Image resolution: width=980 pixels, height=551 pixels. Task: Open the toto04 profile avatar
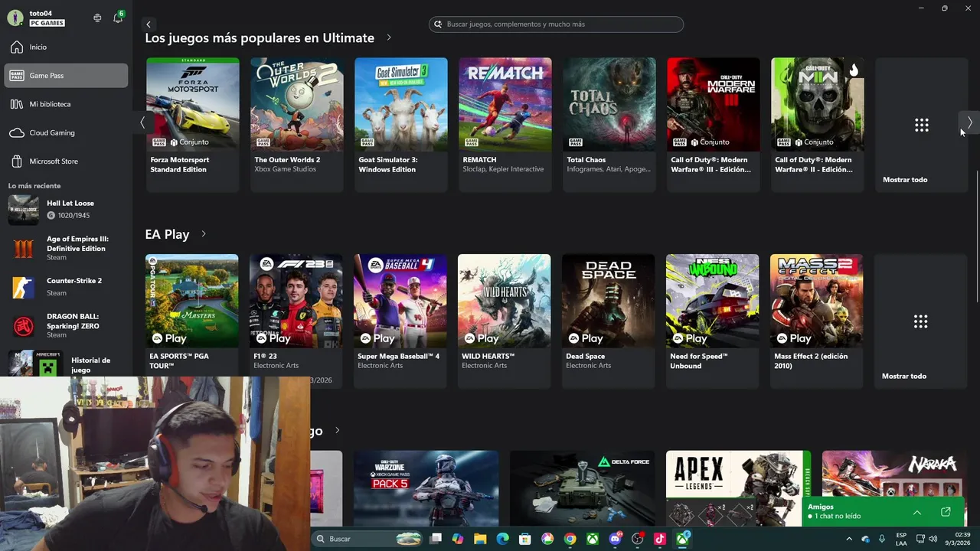tap(15, 18)
